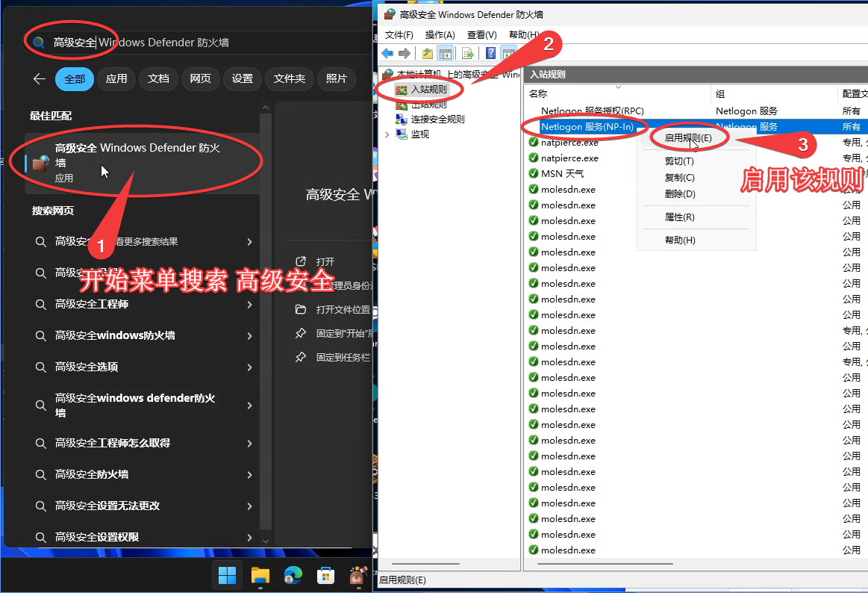Click the firewall app icon in best match
Viewport: 868px width, 593px height.
[x=41, y=163]
